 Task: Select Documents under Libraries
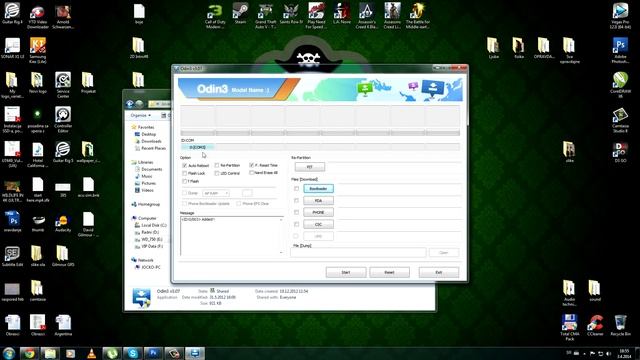(x=151, y=169)
